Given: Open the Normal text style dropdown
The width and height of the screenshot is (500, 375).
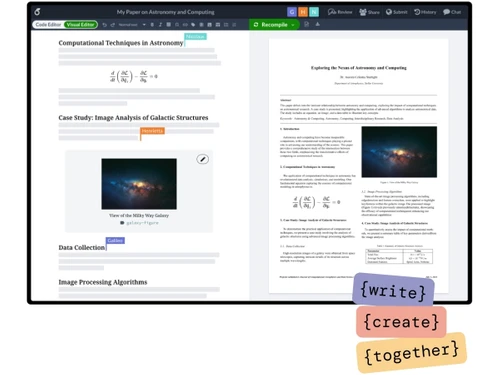Looking at the screenshot, I should (132, 25).
